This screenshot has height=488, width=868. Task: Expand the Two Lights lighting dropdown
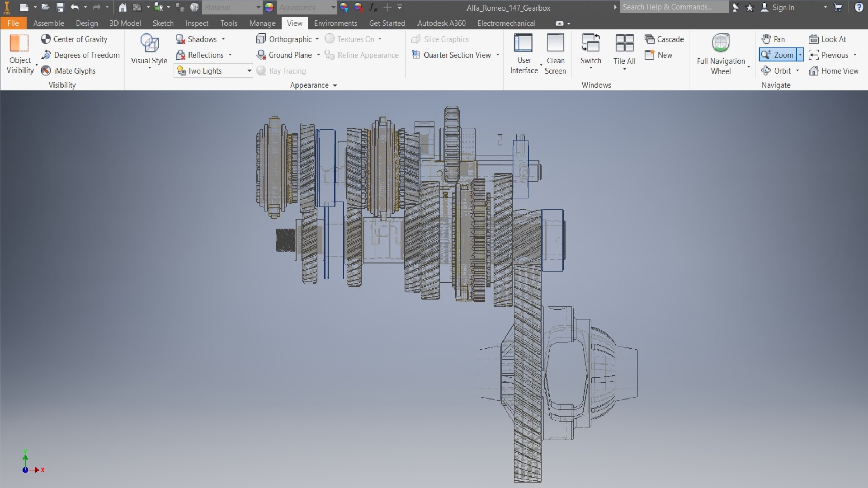[249, 71]
